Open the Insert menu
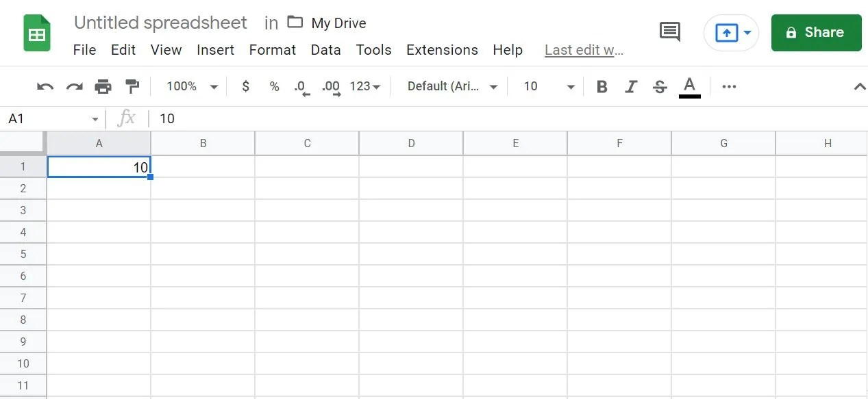The image size is (868, 399). coord(215,49)
